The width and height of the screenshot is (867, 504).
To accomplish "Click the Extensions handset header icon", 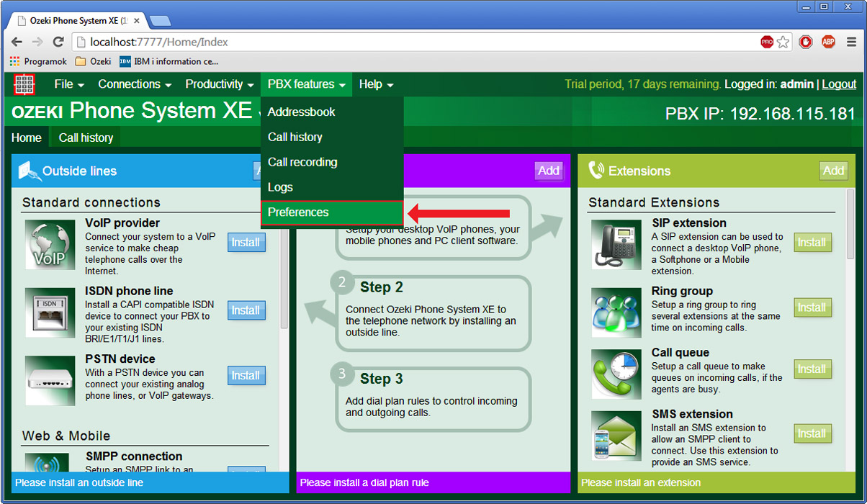I will click(596, 171).
